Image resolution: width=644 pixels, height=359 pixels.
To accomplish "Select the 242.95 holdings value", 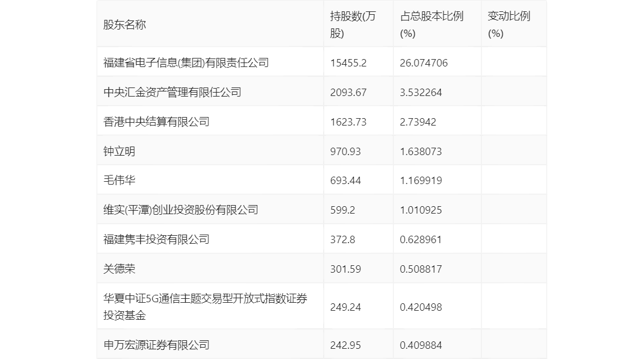I will coord(345,345).
